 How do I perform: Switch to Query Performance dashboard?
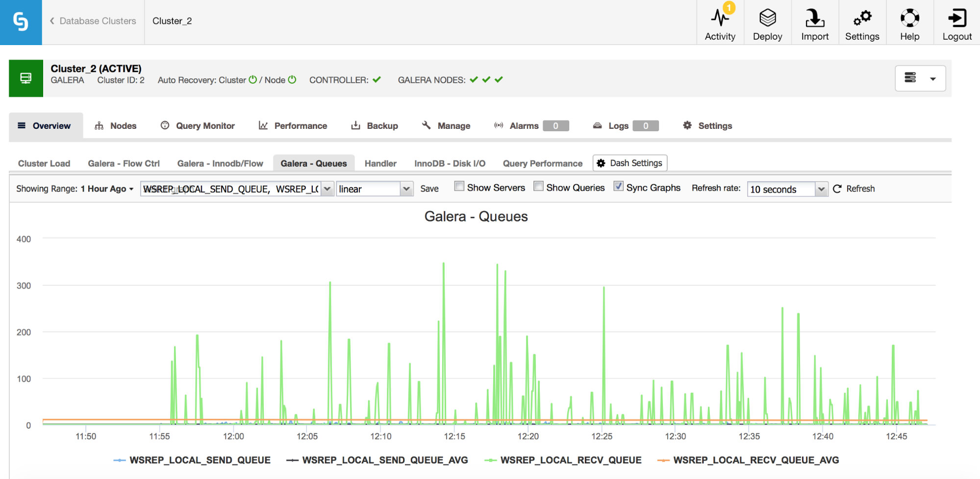click(543, 164)
